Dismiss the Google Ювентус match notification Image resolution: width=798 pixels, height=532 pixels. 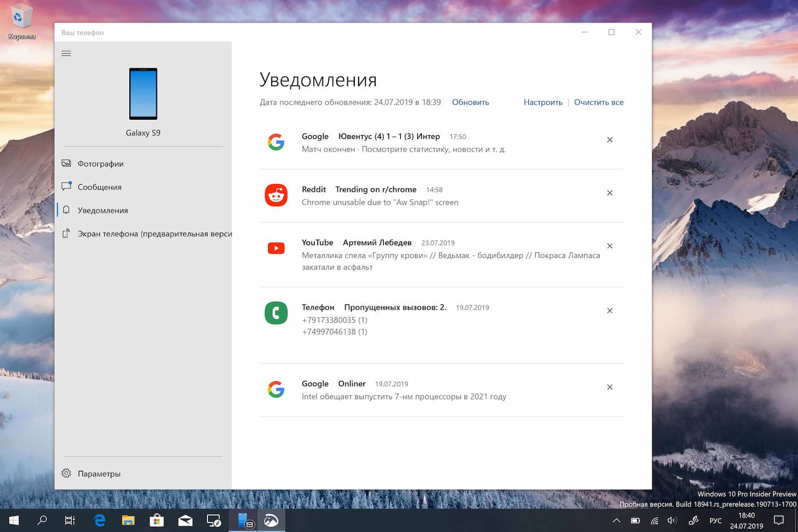(610, 140)
